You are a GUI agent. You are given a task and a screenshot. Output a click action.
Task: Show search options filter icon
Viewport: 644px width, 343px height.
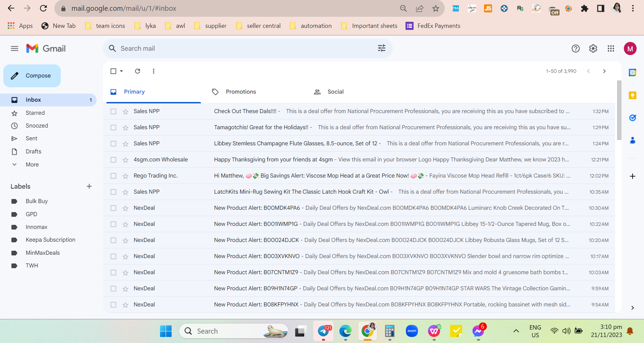point(382,48)
